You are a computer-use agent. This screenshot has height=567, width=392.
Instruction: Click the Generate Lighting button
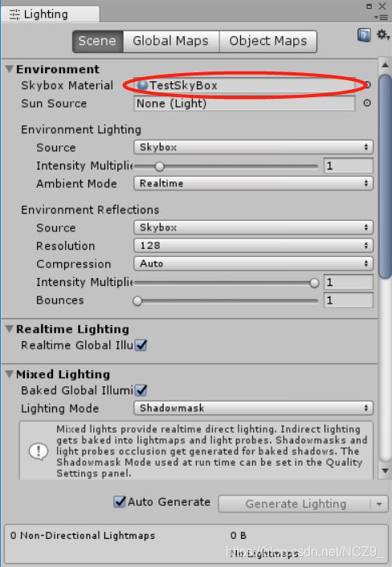click(x=295, y=504)
